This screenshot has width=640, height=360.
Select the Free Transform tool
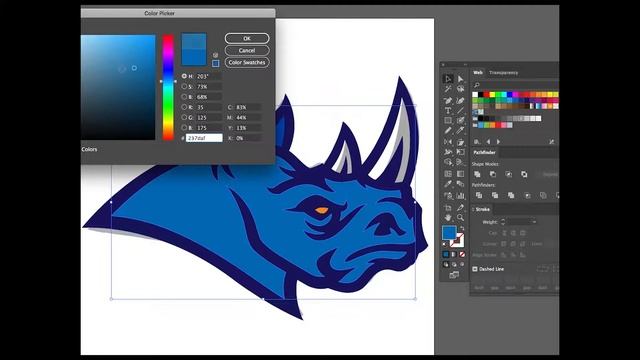pyautogui.click(x=460, y=152)
